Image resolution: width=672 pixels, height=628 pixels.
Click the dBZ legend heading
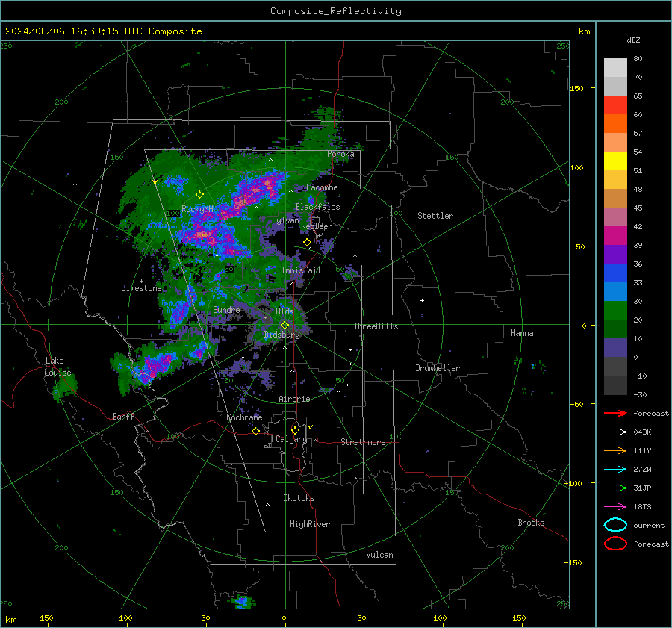coord(633,40)
